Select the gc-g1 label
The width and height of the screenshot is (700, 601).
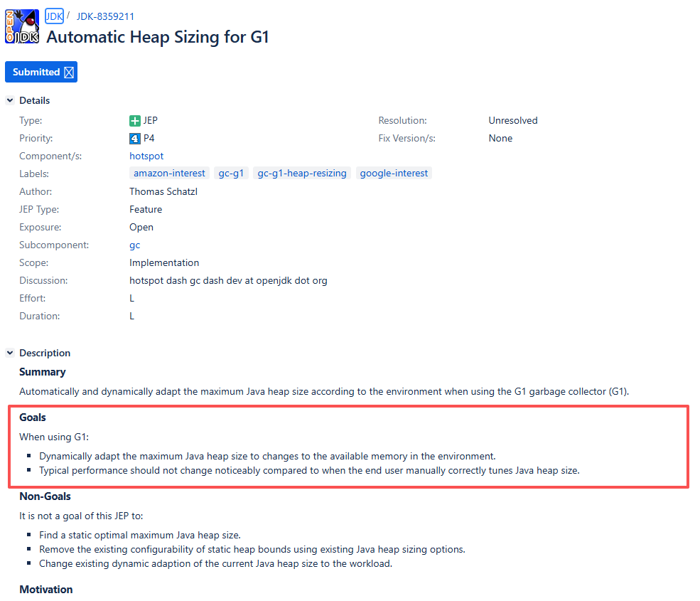(x=231, y=174)
